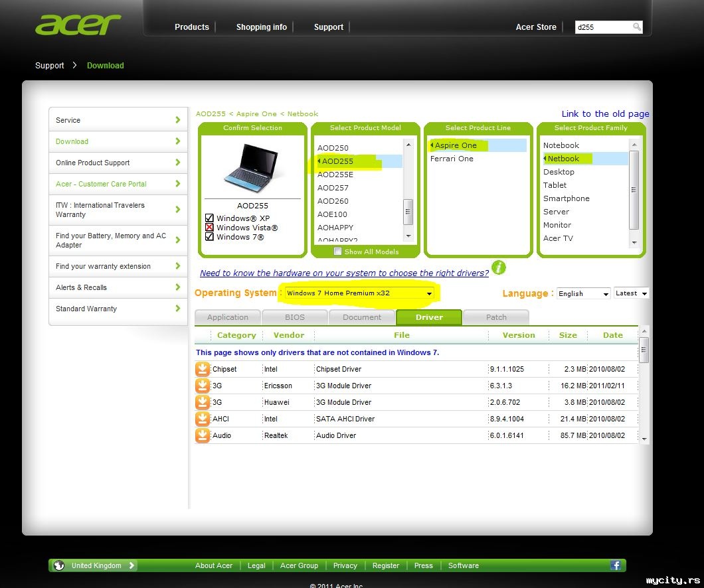Select AOD257 model
The image size is (704, 588).
tap(333, 187)
